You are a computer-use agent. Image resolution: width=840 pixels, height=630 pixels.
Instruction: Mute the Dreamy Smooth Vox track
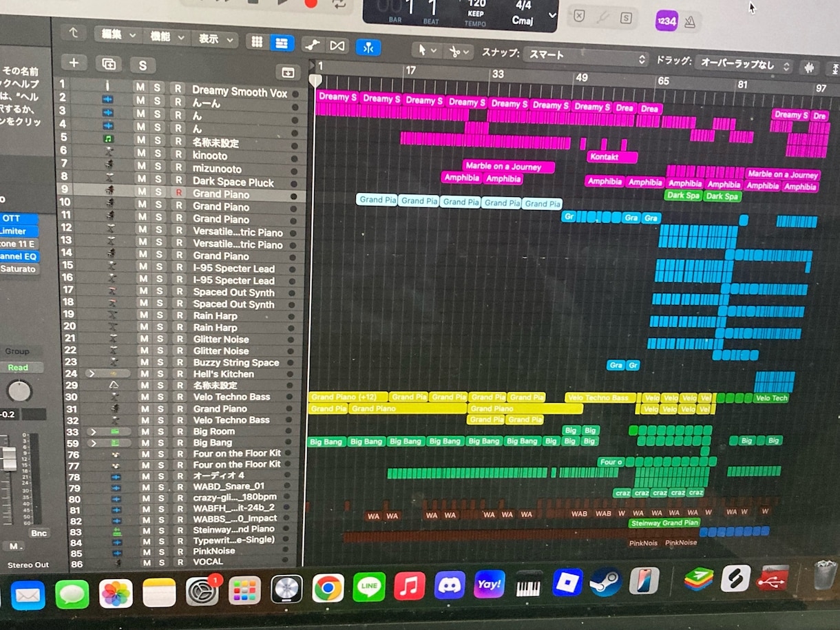coord(140,87)
